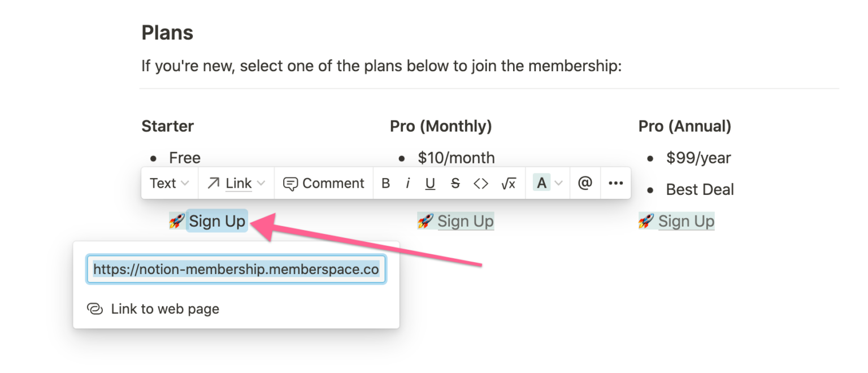Toggle underline on the selected text

pos(430,183)
